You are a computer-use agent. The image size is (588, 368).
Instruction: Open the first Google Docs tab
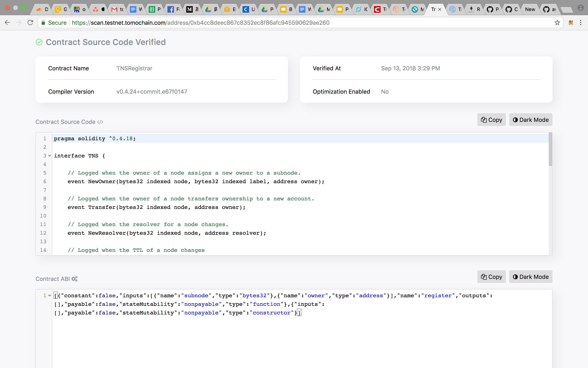[x=136, y=9]
